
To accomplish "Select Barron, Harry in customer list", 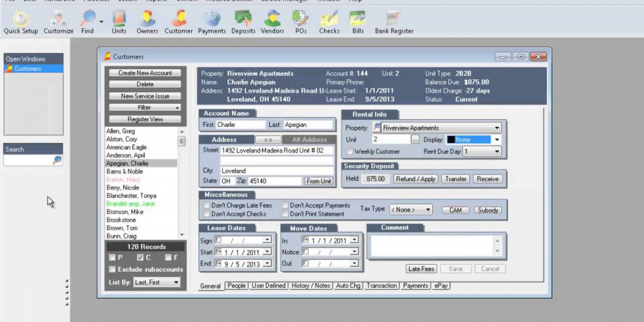I will click(x=123, y=180).
